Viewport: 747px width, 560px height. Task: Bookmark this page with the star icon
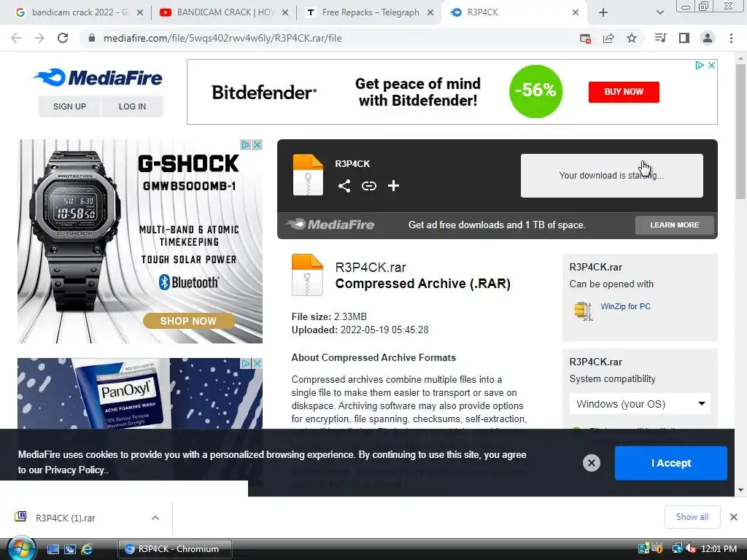632,38
